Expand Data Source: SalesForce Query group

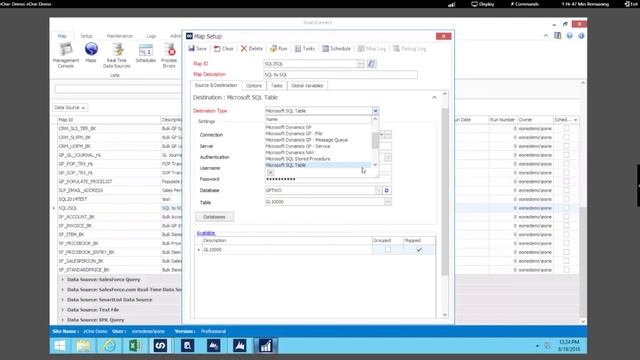(x=62, y=280)
